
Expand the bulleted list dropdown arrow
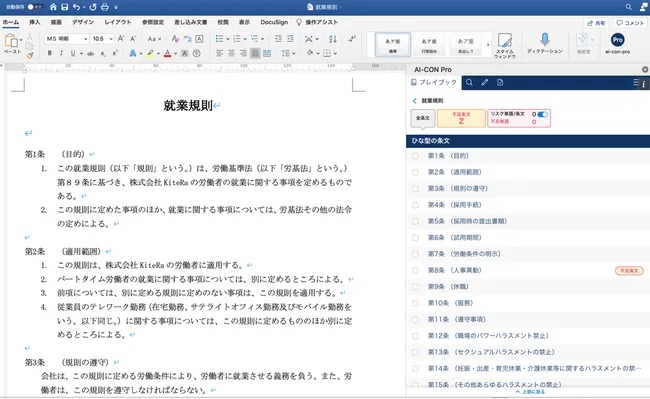click(228, 39)
